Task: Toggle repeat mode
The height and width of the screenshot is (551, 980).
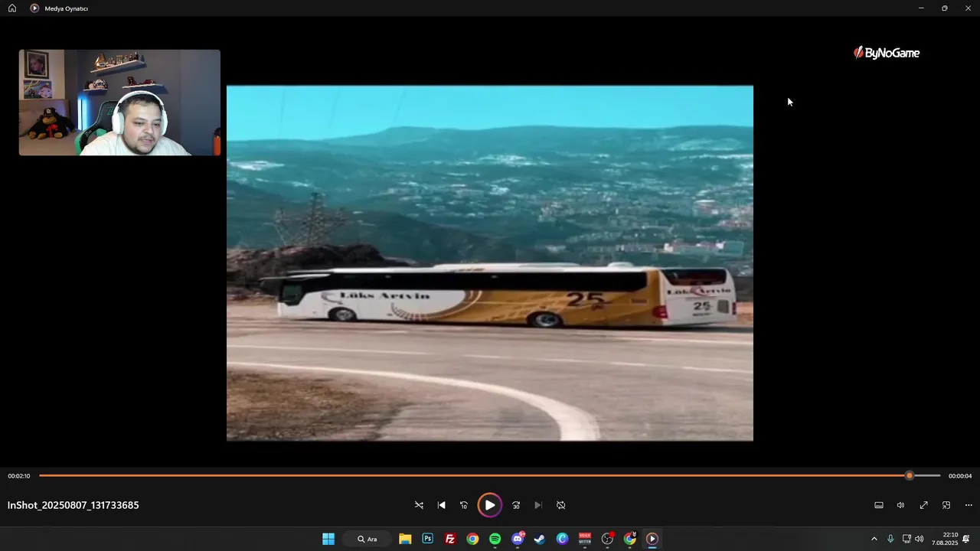Action: tap(560, 505)
